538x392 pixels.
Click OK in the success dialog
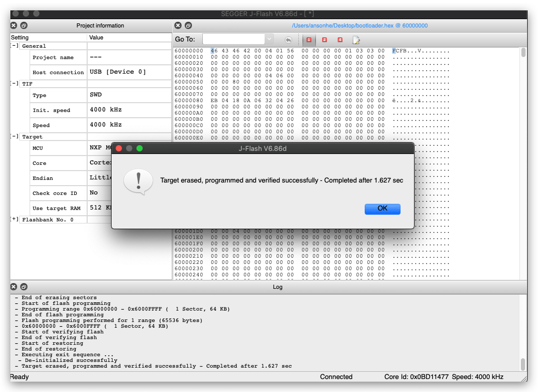point(382,209)
